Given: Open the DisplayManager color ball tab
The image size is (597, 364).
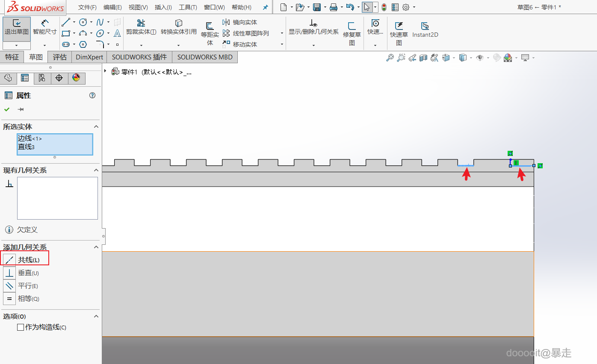Looking at the screenshot, I should [76, 78].
